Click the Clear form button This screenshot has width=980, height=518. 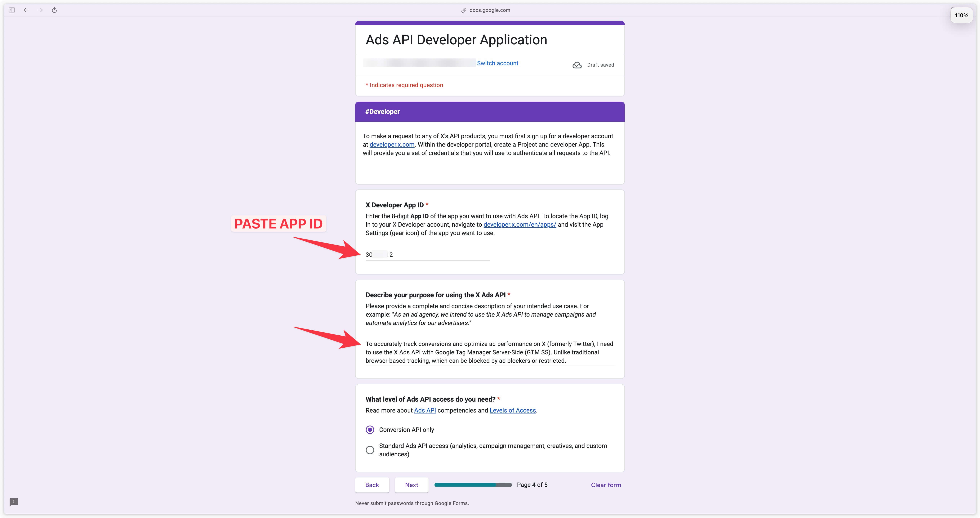606,485
